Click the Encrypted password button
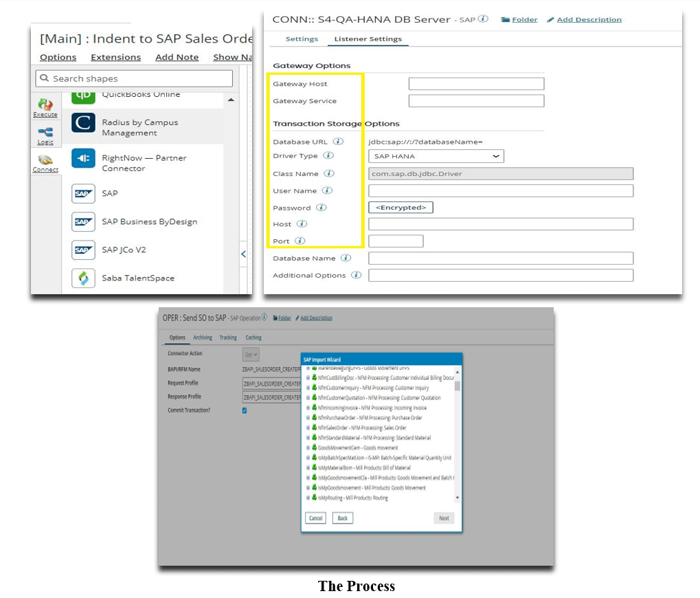The image size is (700, 598). click(400, 208)
